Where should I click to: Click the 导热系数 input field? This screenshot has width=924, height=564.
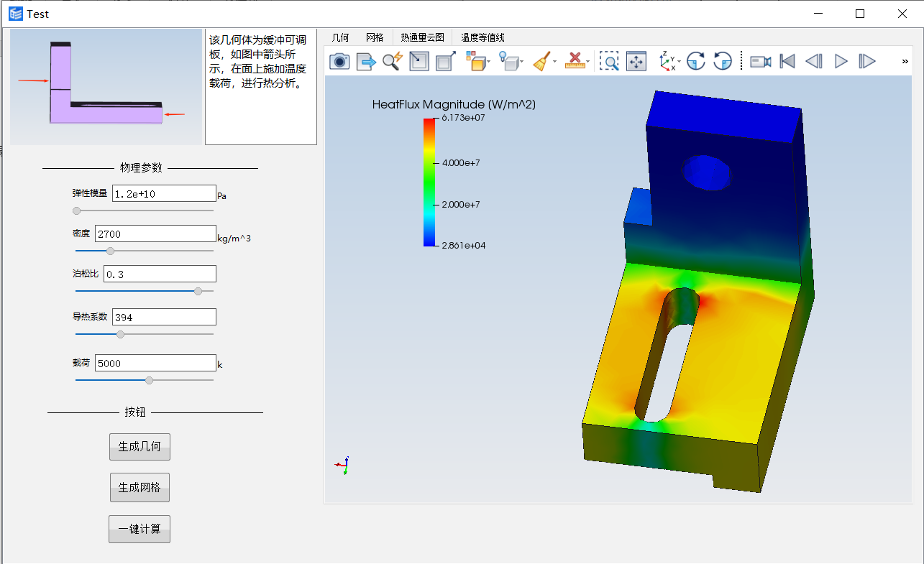click(164, 317)
